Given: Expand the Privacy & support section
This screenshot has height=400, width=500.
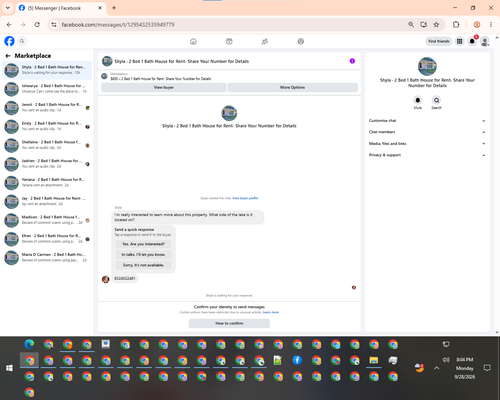Looking at the screenshot, I should [427, 155].
